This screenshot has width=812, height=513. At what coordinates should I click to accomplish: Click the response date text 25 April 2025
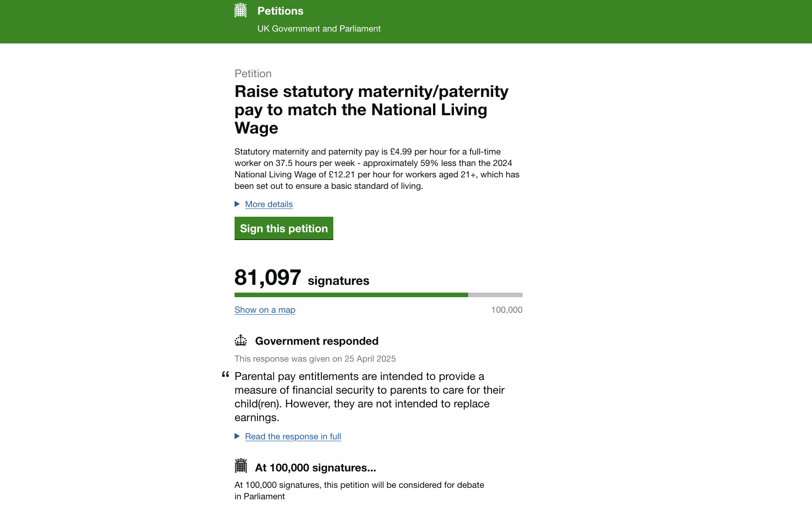(370, 359)
